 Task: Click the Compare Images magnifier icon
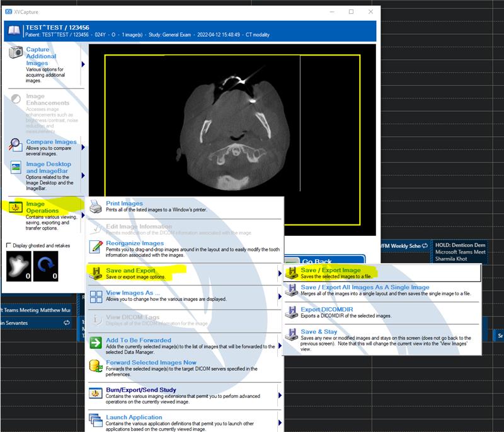pos(15,144)
